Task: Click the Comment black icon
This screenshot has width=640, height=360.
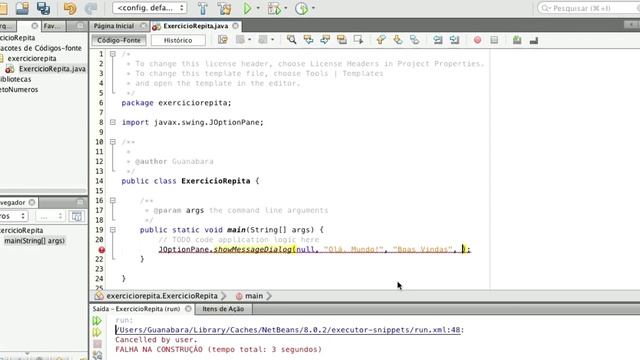Action: tap(533, 40)
